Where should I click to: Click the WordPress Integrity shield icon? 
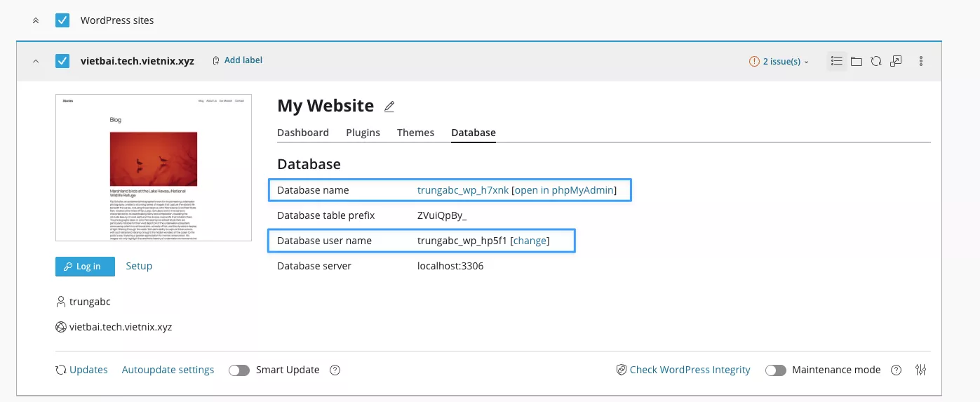point(621,370)
